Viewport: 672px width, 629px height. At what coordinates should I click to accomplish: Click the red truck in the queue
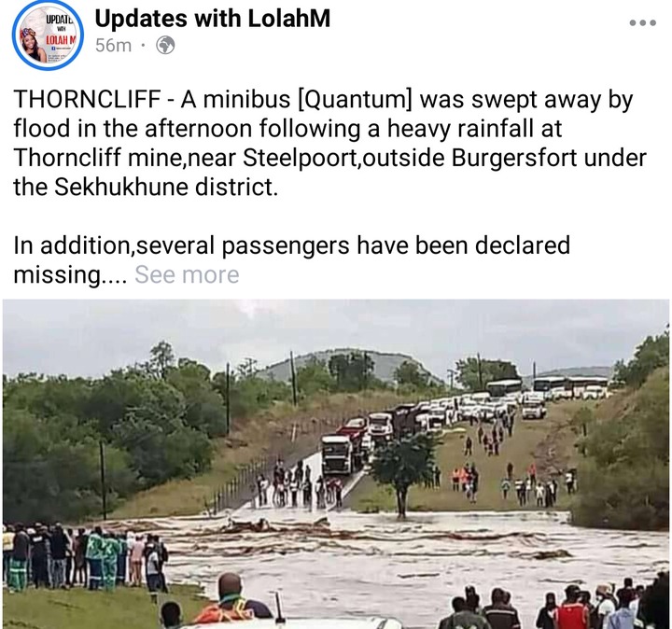pyautogui.click(x=354, y=434)
